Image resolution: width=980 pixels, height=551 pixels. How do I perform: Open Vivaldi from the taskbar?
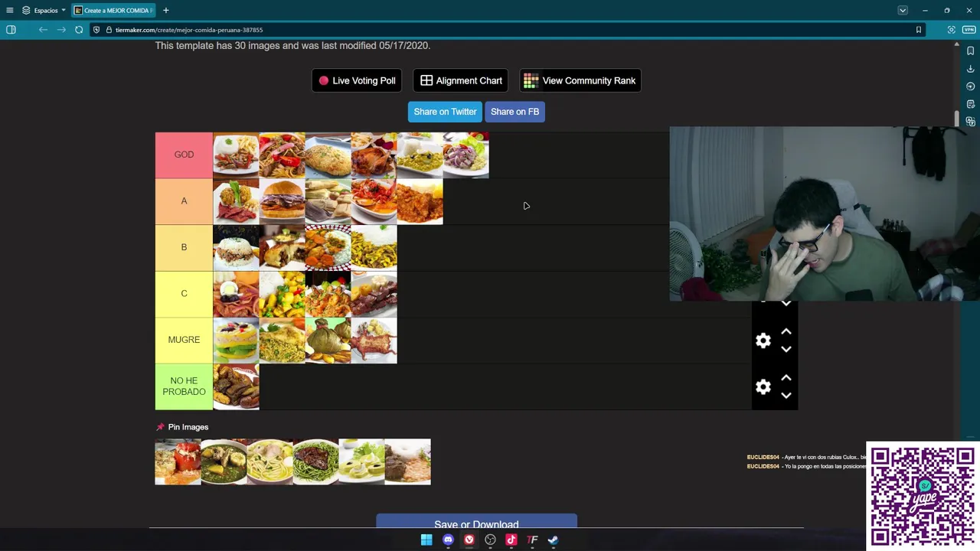click(469, 540)
